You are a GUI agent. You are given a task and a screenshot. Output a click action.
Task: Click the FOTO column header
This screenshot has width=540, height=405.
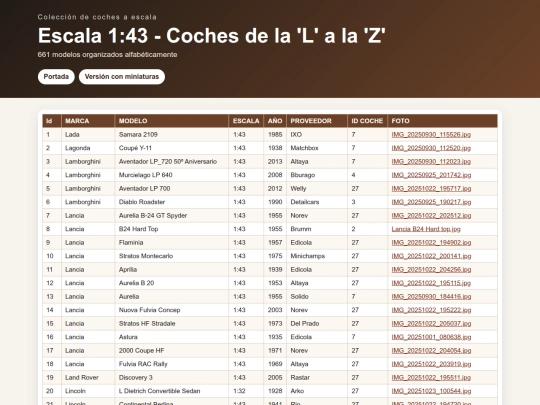442,121
